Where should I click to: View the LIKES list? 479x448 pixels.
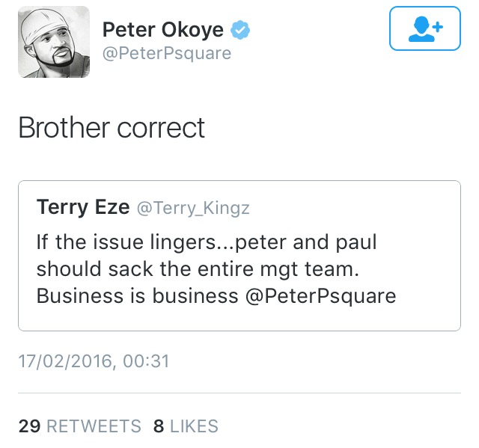point(194,427)
